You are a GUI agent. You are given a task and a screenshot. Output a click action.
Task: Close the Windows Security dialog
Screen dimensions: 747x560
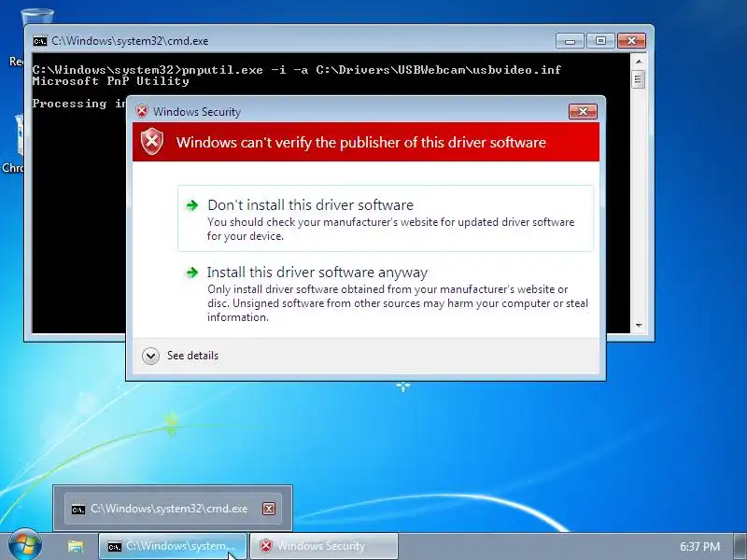583,111
